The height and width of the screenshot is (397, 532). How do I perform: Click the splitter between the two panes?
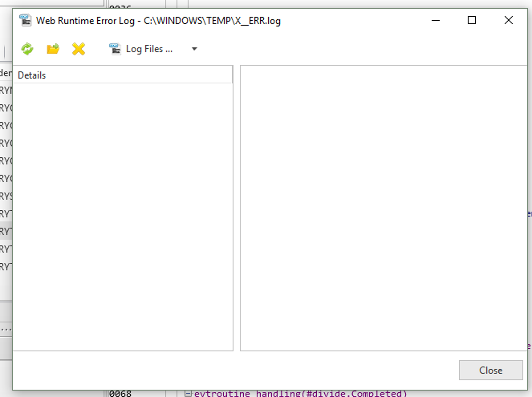(237, 209)
